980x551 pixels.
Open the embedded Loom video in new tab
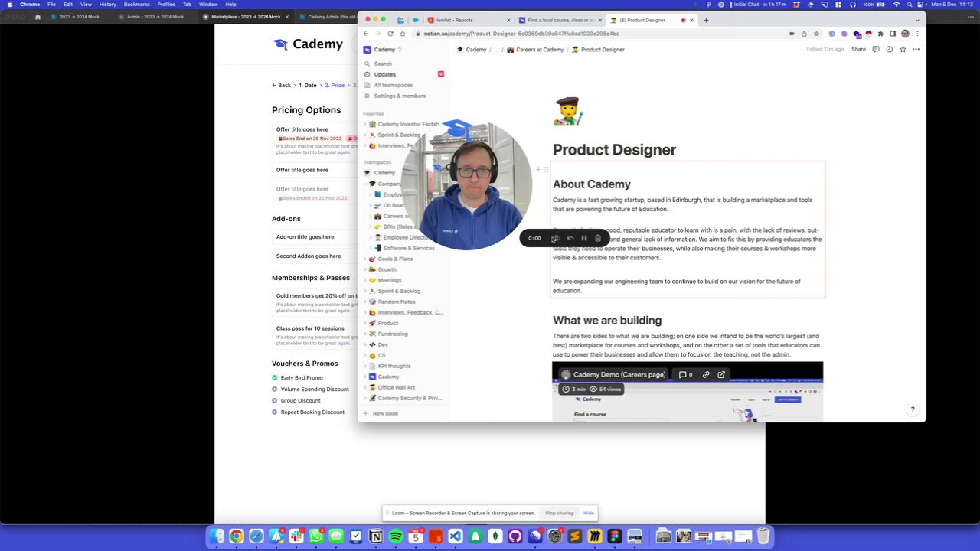click(x=721, y=375)
